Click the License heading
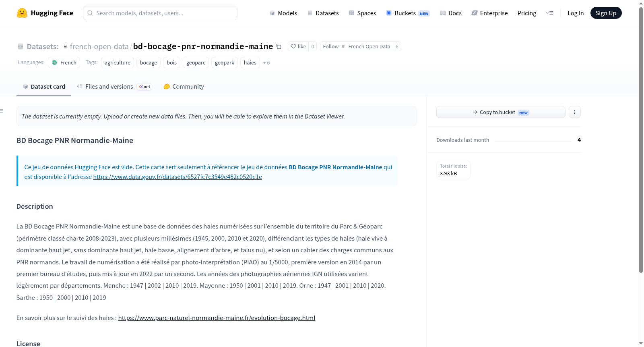 point(28,343)
